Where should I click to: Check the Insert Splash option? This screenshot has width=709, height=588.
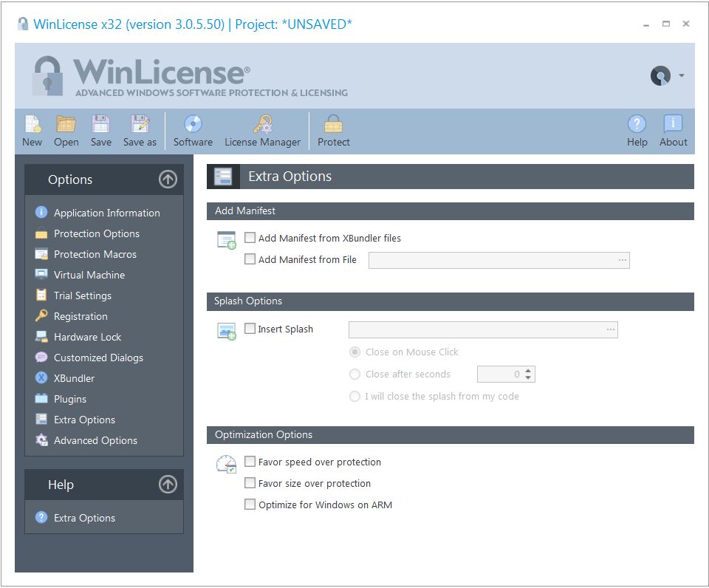click(x=250, y=329)
